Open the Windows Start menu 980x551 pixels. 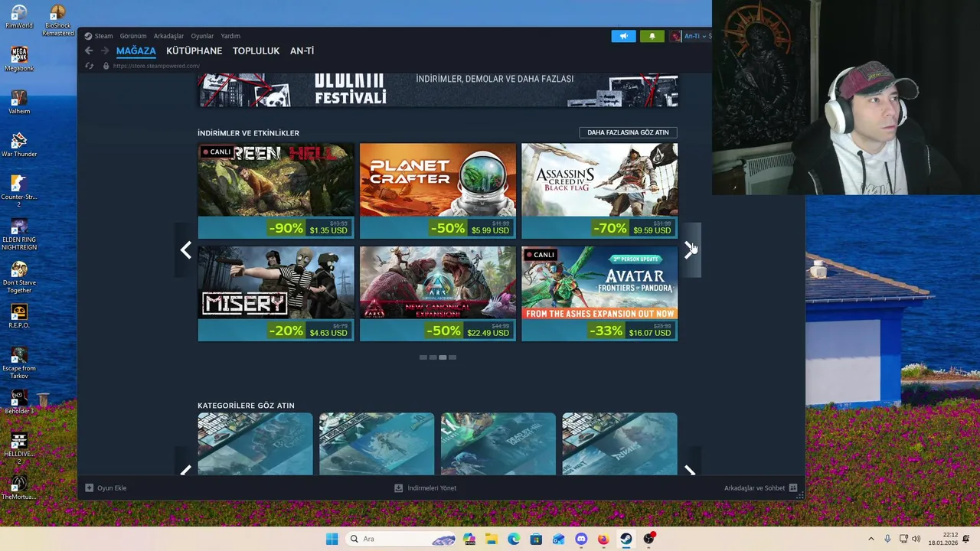332,539
